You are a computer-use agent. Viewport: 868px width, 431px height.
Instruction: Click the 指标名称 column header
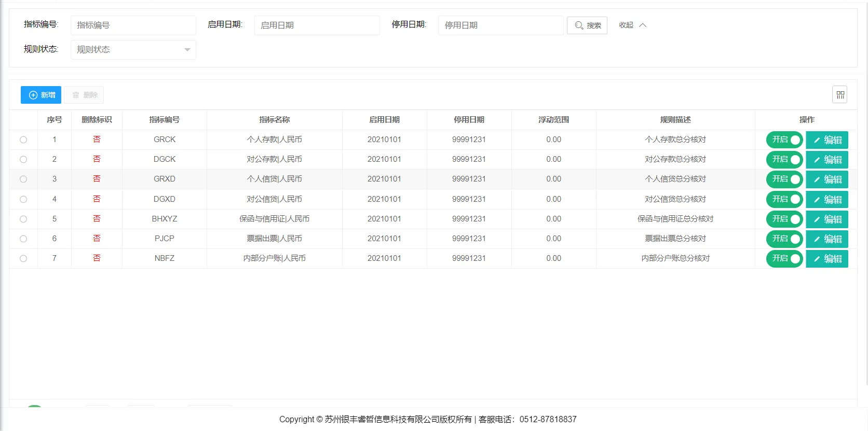[x=274, y=120]
